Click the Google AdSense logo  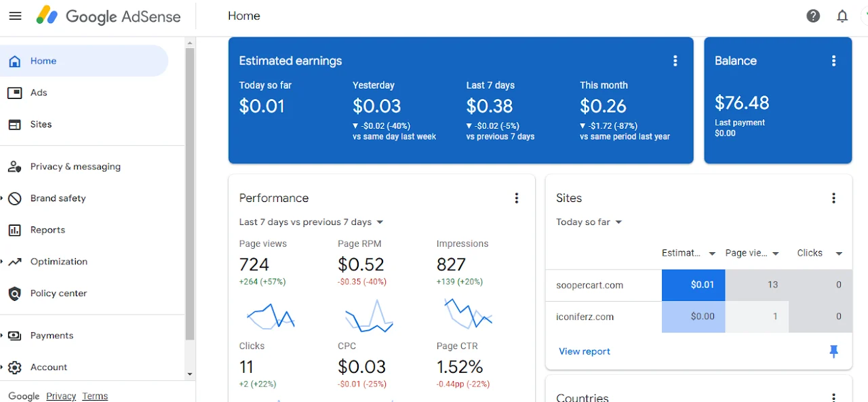click(108, 16)
